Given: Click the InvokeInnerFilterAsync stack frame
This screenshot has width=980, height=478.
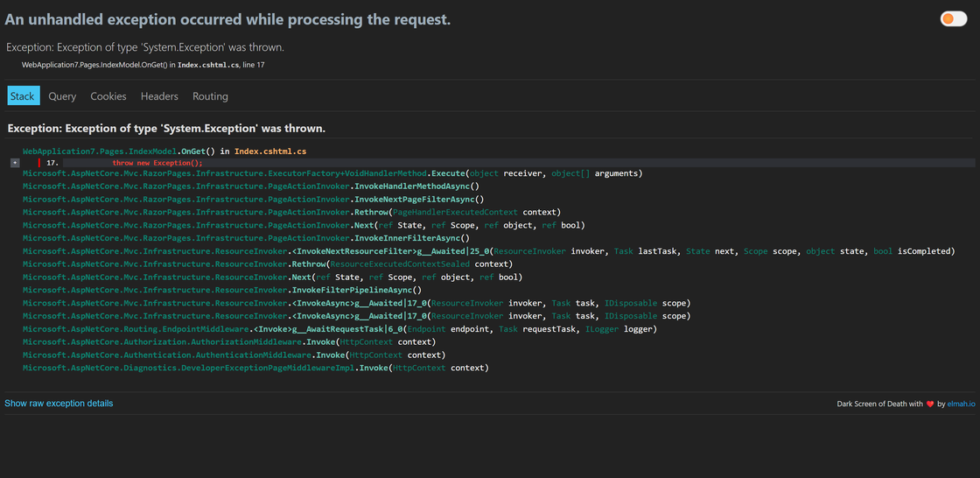Looking at the screenshot, I should coord(246,238).
